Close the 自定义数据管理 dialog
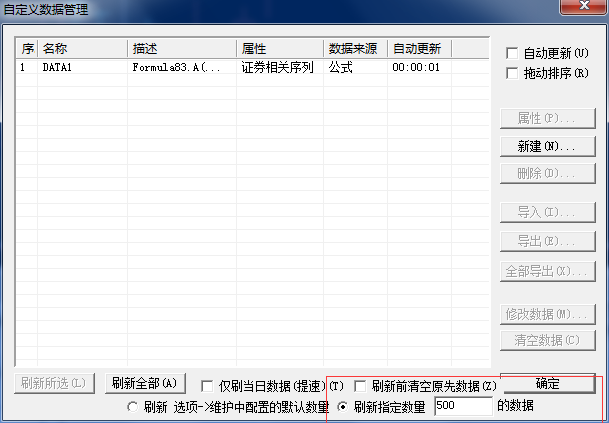609x423 pixels. 584,6
